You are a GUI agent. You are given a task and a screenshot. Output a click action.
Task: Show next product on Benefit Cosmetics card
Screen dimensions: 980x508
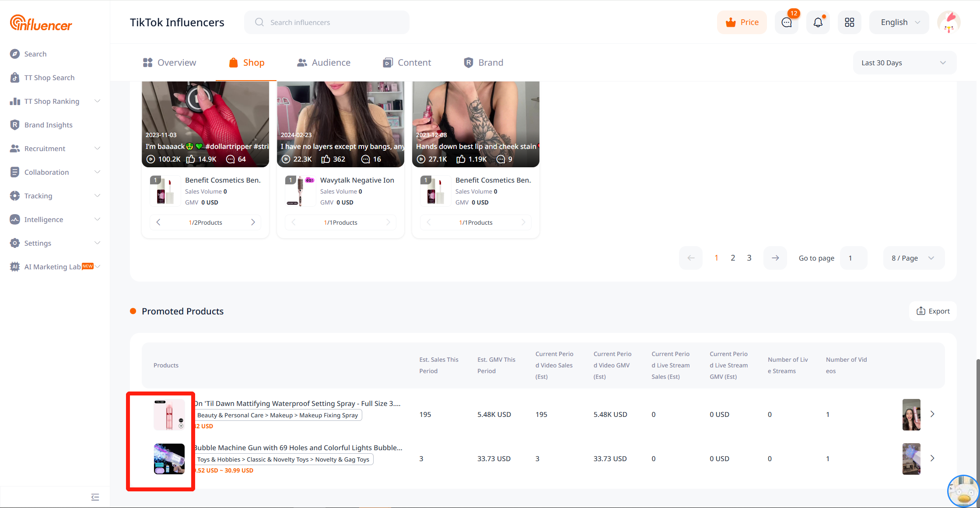pyautogui.click(x=253, y=222)
